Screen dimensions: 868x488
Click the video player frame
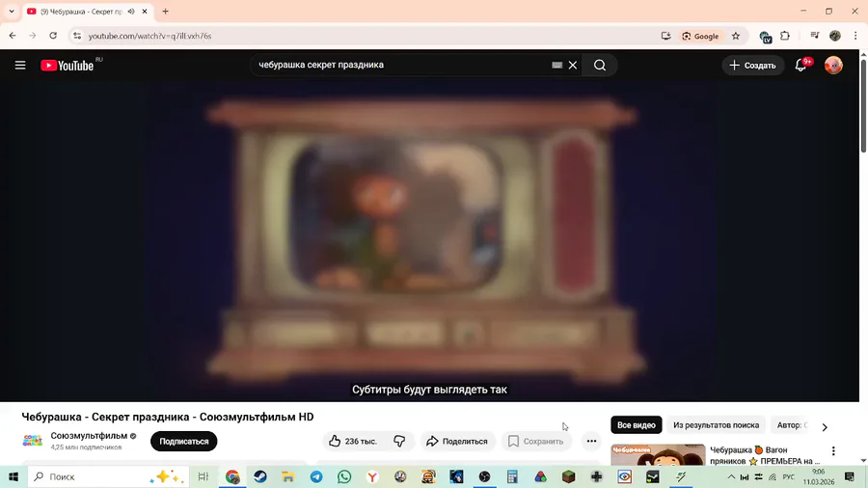[429, 241]
